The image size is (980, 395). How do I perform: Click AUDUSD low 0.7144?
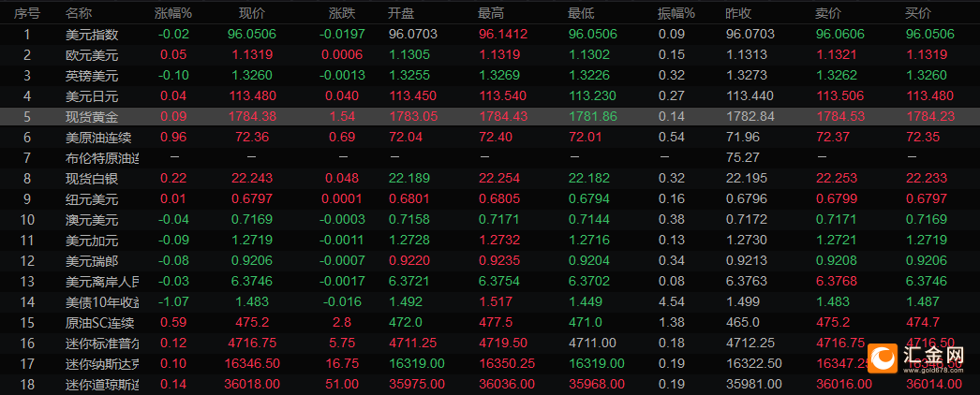coord(588,220)
